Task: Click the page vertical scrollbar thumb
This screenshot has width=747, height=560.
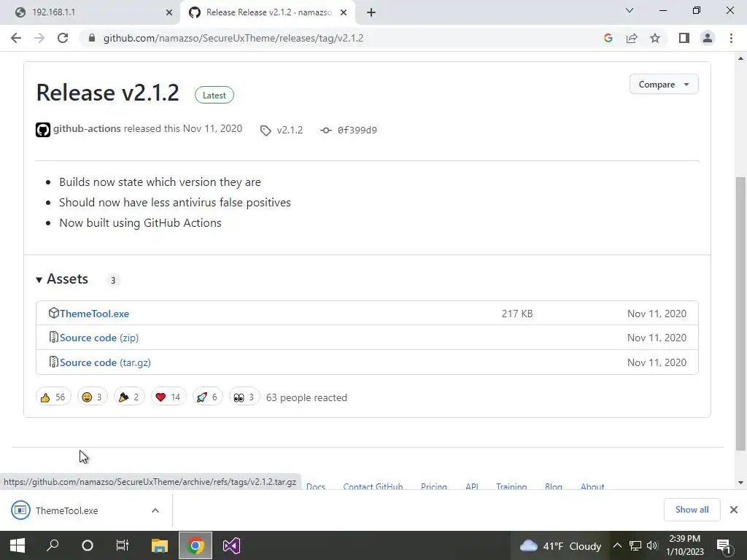Action: coord(740,314)
